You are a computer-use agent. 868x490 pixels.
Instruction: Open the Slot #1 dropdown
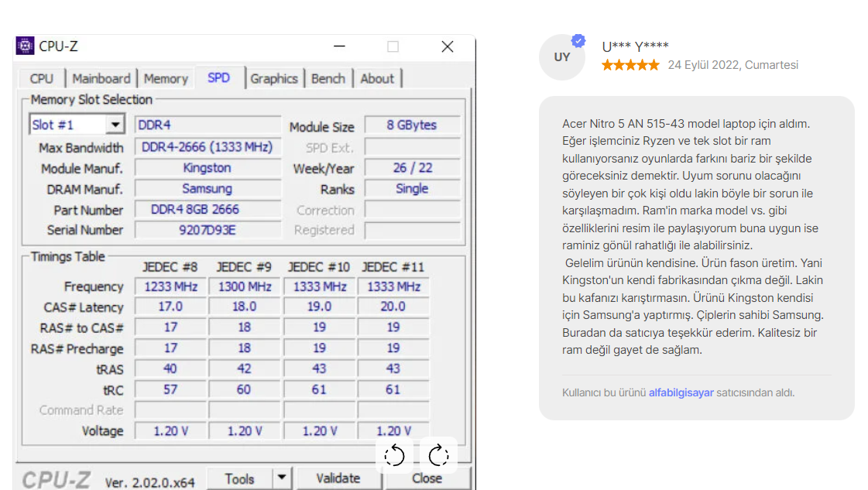point(77,125)
